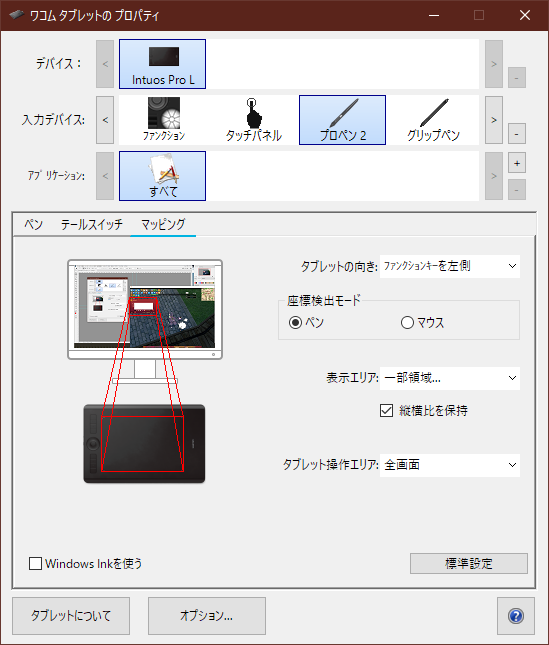Open the タブレット操作エリア dropdown
Viewport: 549px width, 645px height.
[450, 465]
